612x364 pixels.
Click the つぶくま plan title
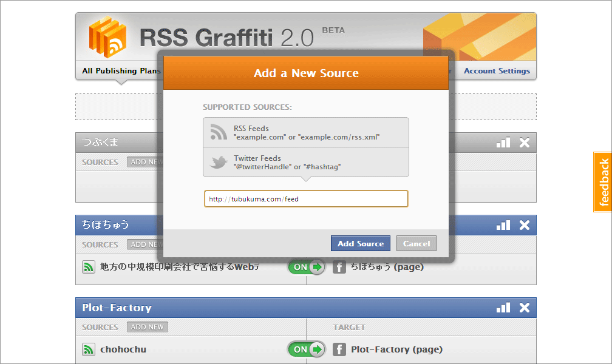tap(100, 142)
